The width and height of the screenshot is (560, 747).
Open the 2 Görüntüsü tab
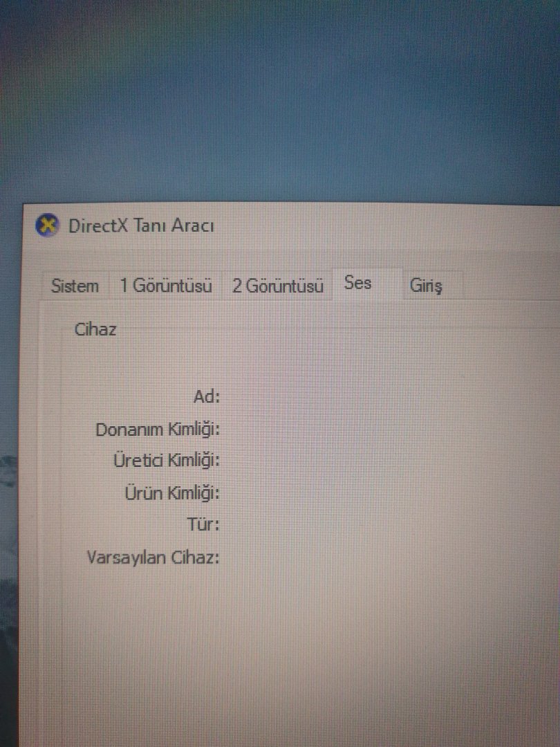coord(278,286)
